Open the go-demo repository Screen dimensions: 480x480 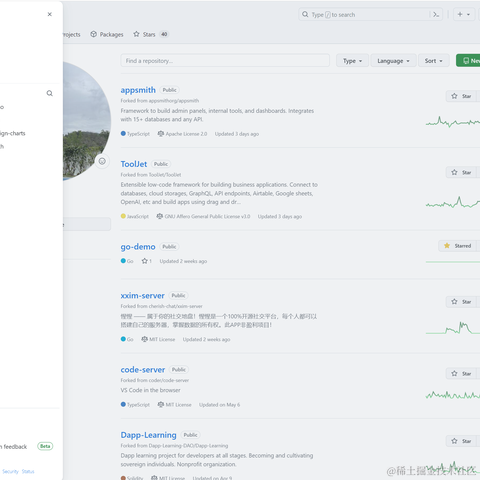click(138, 247)
